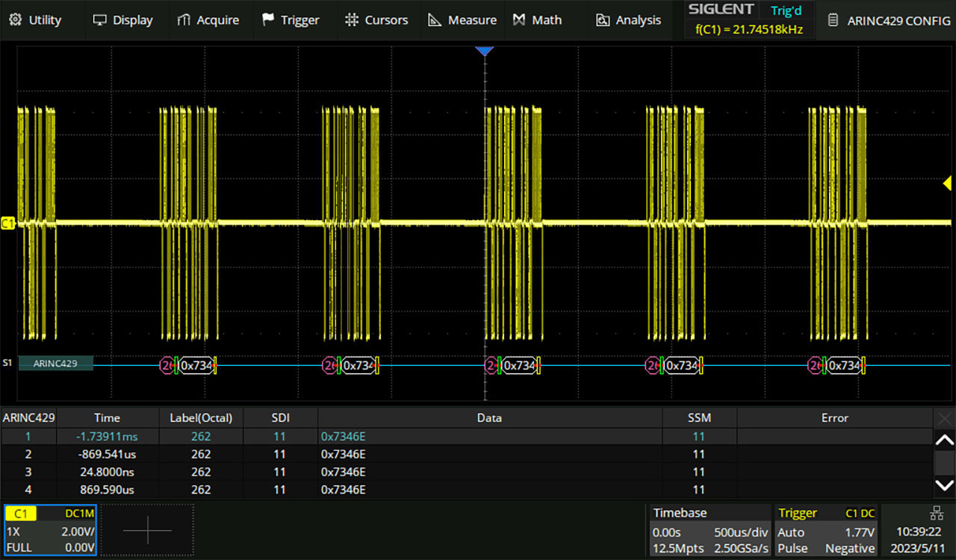Viewport: 956px width, 560px height.
Task: Select the Display monitor icon
Action: tap(99, 19)
